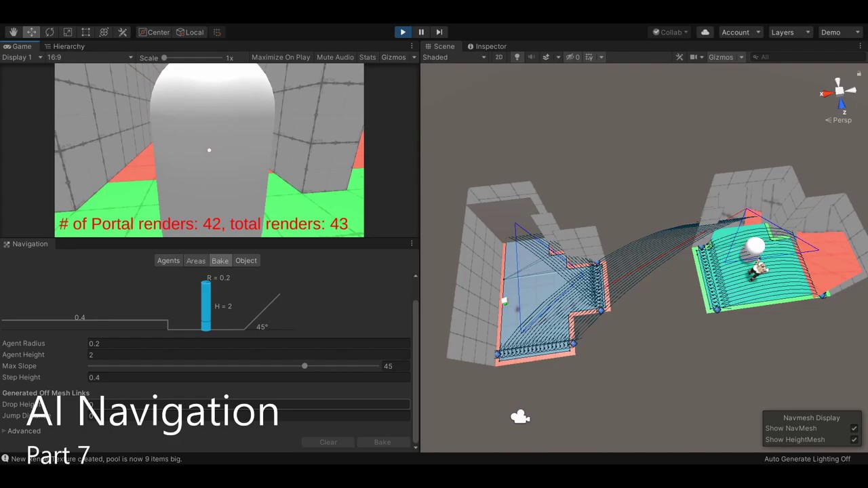Select the Rect transform tool

[x=86, y=32]
